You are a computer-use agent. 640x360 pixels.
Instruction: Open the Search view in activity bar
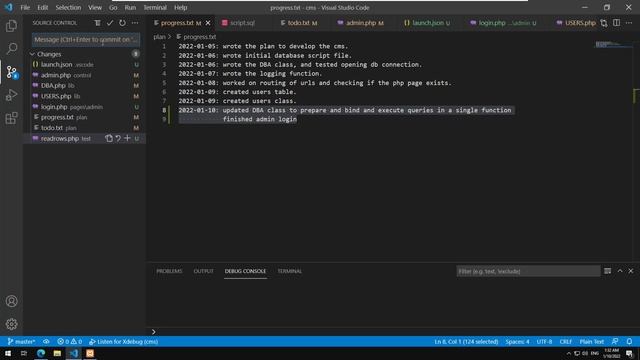(x=11, y=49)
